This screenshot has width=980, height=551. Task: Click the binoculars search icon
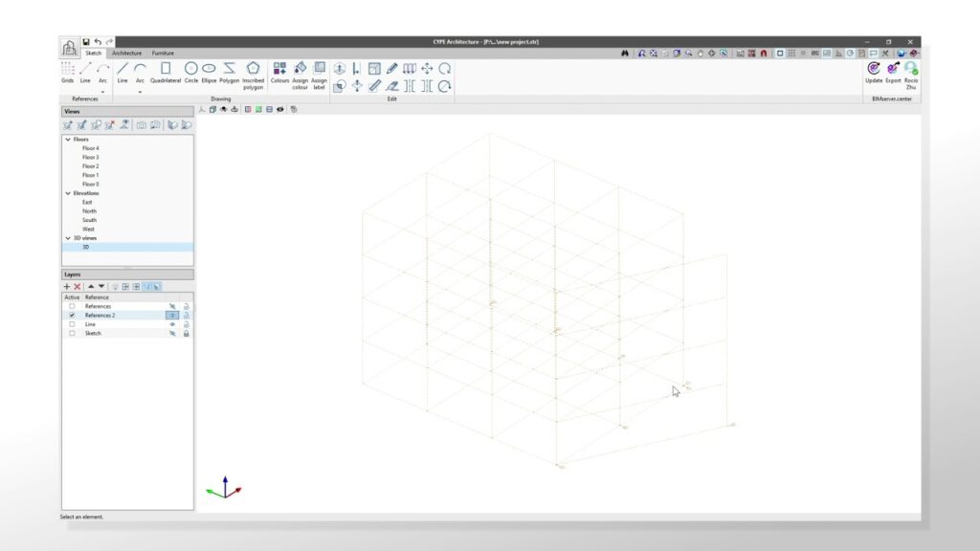624,54
